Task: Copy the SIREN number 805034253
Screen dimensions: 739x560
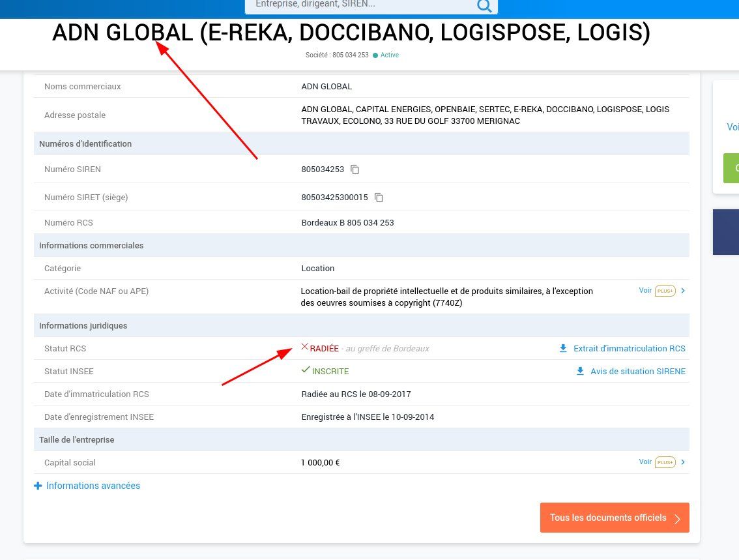Action: pyautogui.click(x=355, y=169)
